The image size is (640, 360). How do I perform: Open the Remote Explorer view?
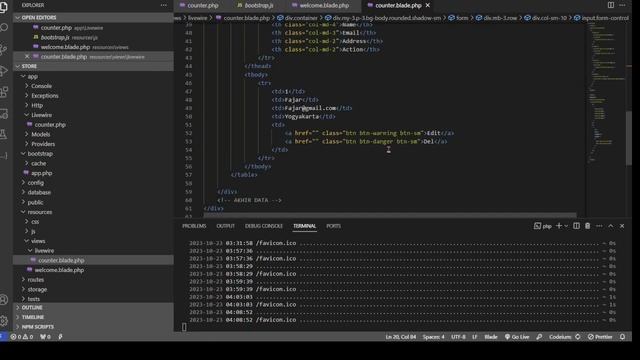4,113
